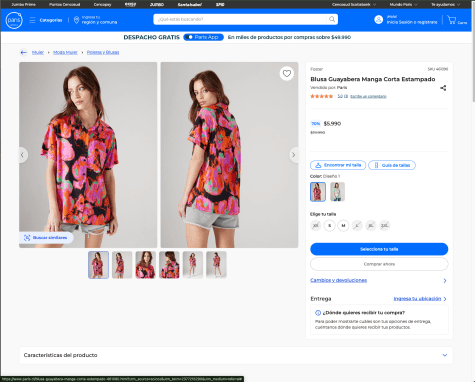Add product to favorites with heart icon
Screen dimensions: 475x382
coord(287,73)
